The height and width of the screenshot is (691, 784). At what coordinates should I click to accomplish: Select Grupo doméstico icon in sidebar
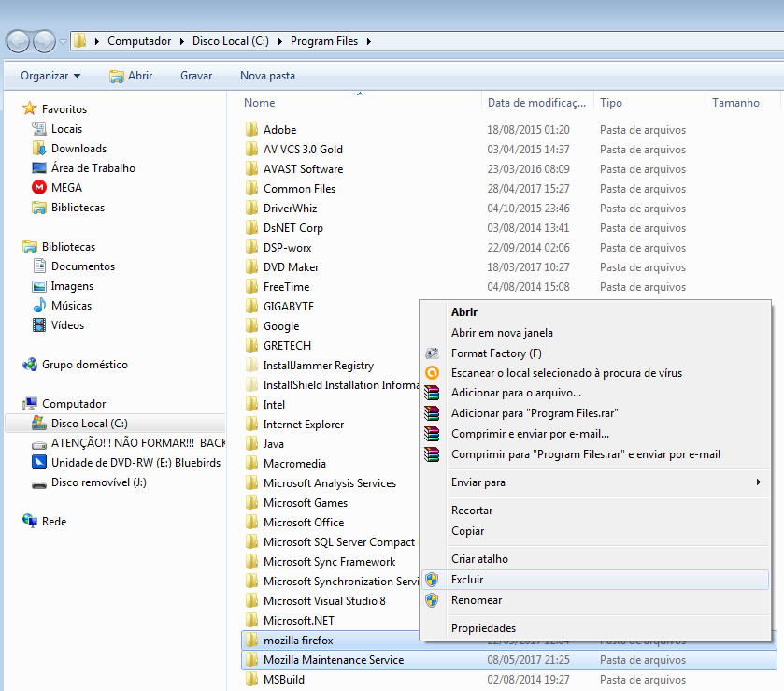(30, 365)
